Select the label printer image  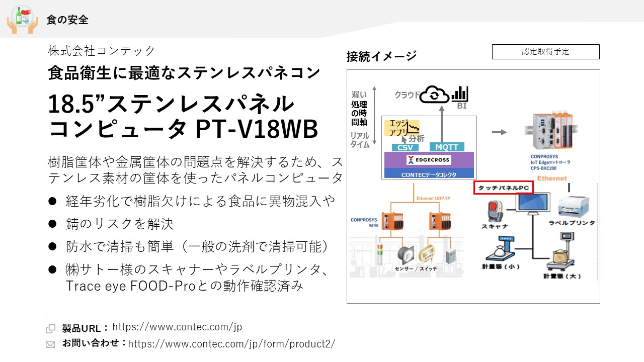(575, 206)
